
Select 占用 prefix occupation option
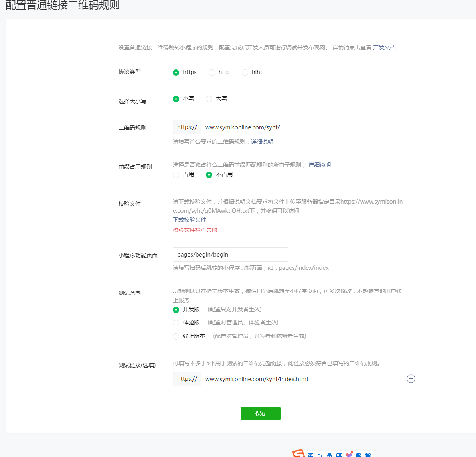[176, 175]
